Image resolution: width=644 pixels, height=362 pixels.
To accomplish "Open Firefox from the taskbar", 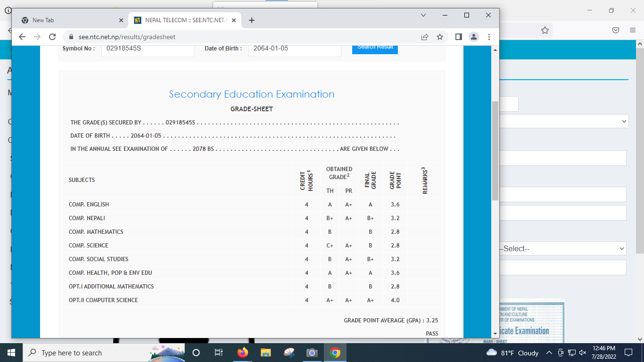I will coord(243,353).
